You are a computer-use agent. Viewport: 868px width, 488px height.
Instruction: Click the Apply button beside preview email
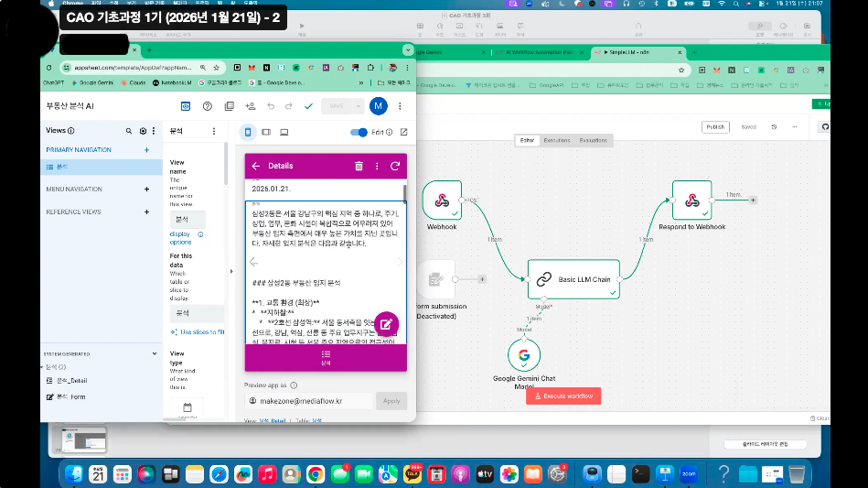tap(391, 401)
